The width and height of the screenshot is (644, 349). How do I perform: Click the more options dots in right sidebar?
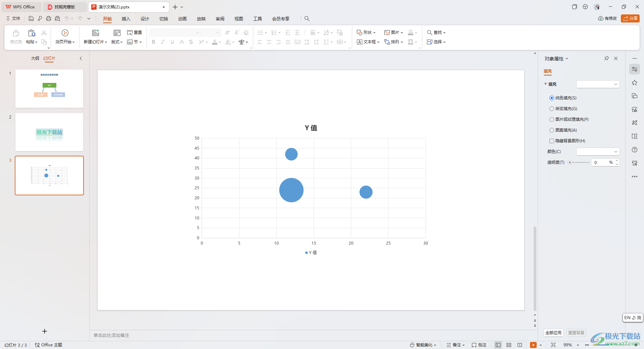[x=635, y=177]
